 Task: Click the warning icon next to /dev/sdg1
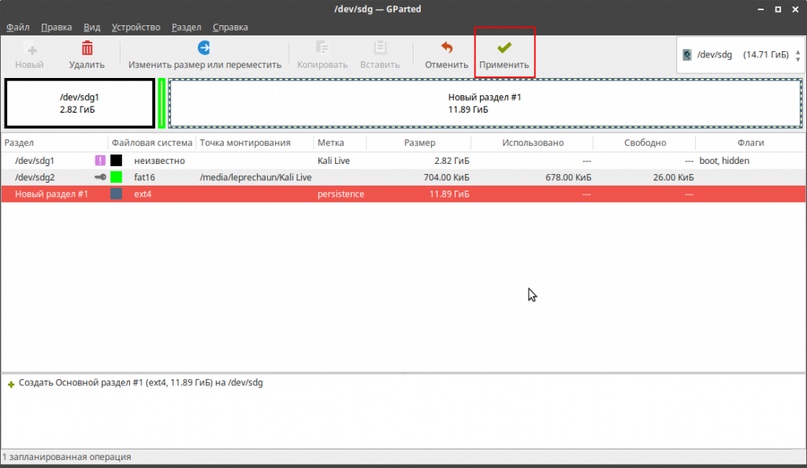point(100,160)
